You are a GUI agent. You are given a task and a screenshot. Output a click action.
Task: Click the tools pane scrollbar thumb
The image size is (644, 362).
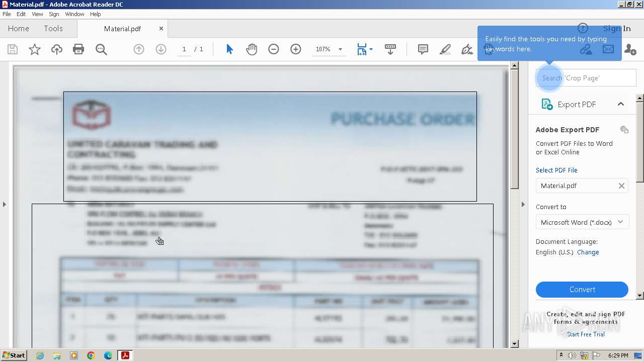(x=640, y=142)
